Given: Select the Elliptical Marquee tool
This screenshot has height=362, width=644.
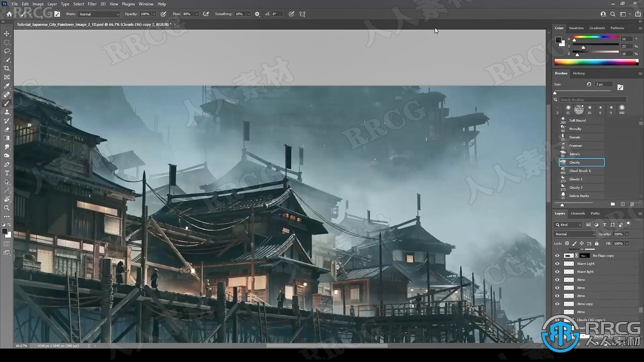Looking at the screenshot, I should pos(7,42).
